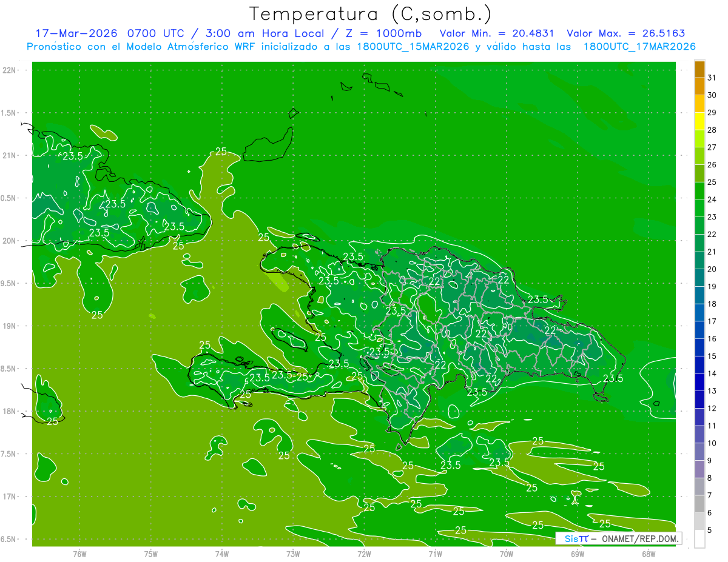The width and height of the screenshot is (728, 562).
Task: Click the "20N" latitude axis label
Action: pyautogui.click(x=10, y=241)
